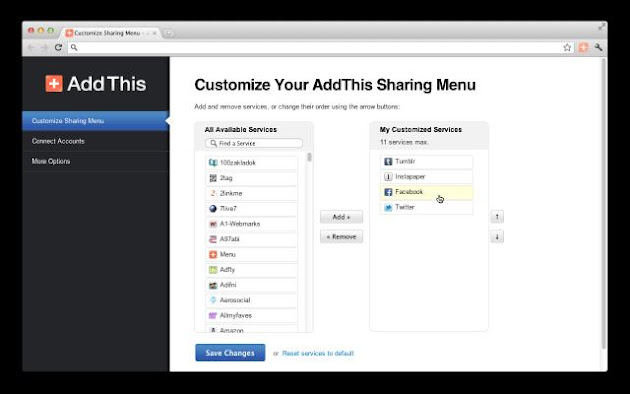
Task: Bookmark page with the star icon
Action: pos(567,47)
